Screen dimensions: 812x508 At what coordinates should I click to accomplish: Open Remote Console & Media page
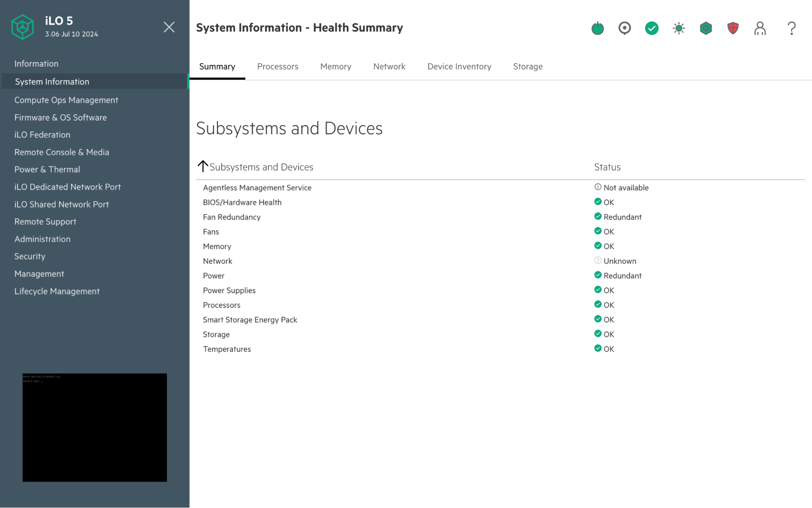[62, 152]
